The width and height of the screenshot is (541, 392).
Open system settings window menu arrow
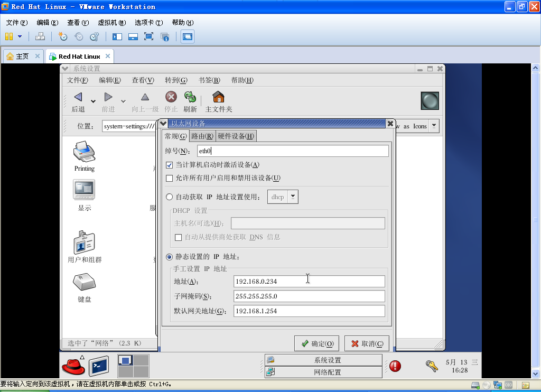pyautogui.click(x=65, y=69)
